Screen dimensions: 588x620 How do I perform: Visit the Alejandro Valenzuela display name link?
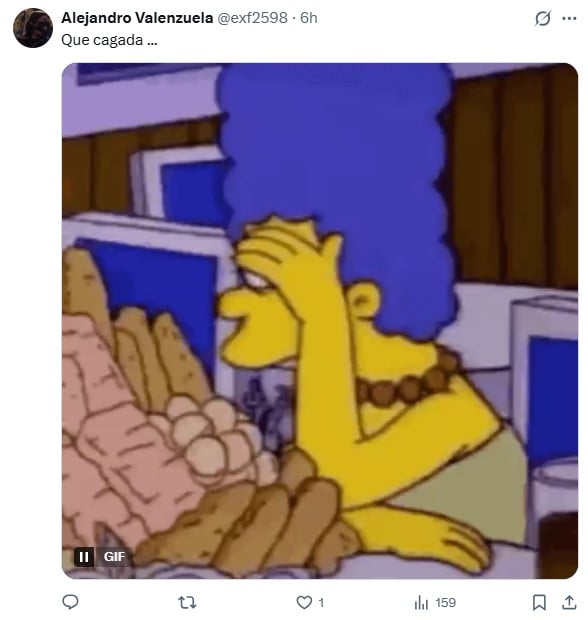pyautogui.click(x=137, y=18)
